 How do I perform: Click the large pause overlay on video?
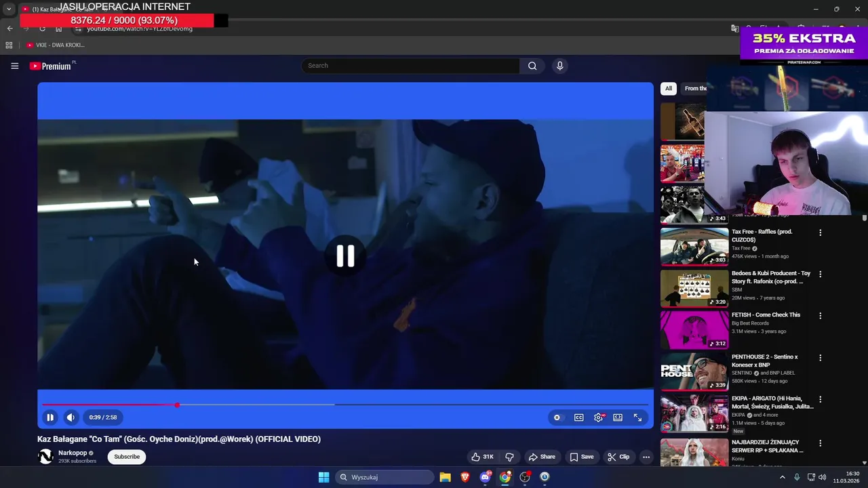(345, 256)
